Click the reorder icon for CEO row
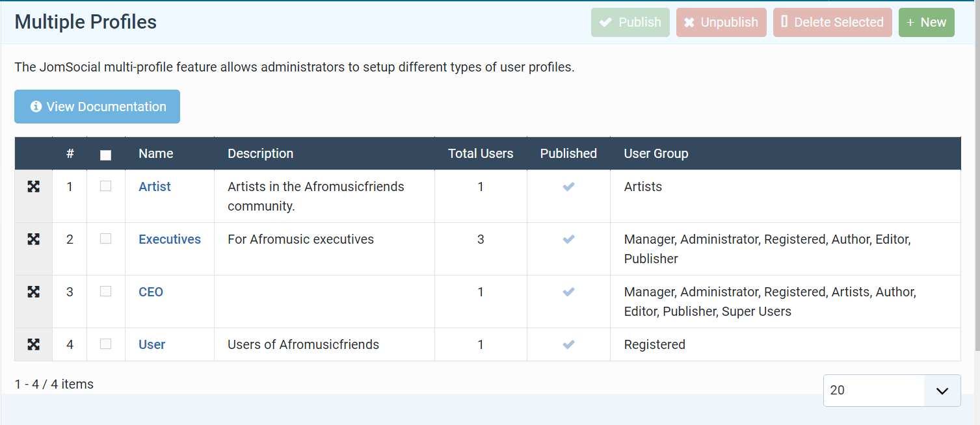980x425 pixels. click(x=33, y=292)
